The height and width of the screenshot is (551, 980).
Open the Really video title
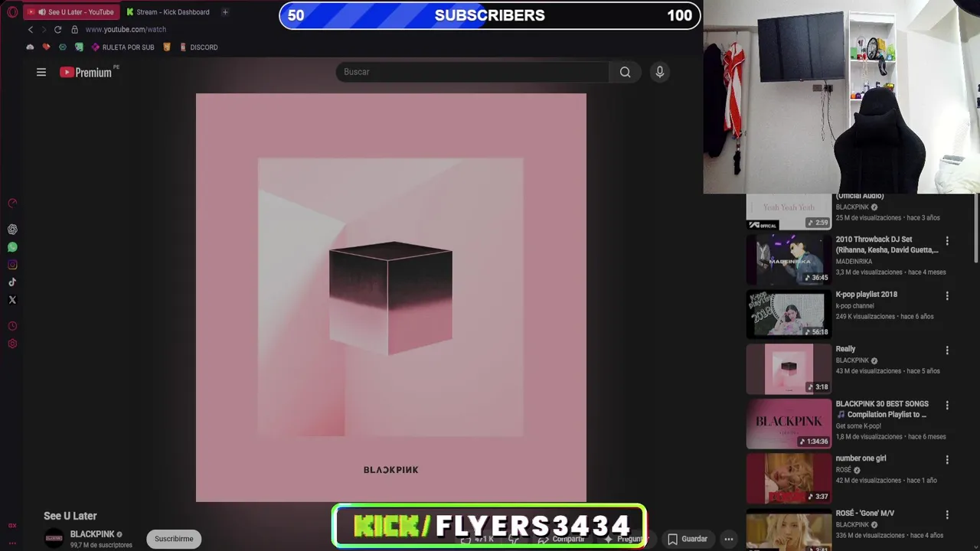click(x=845, y=349)
